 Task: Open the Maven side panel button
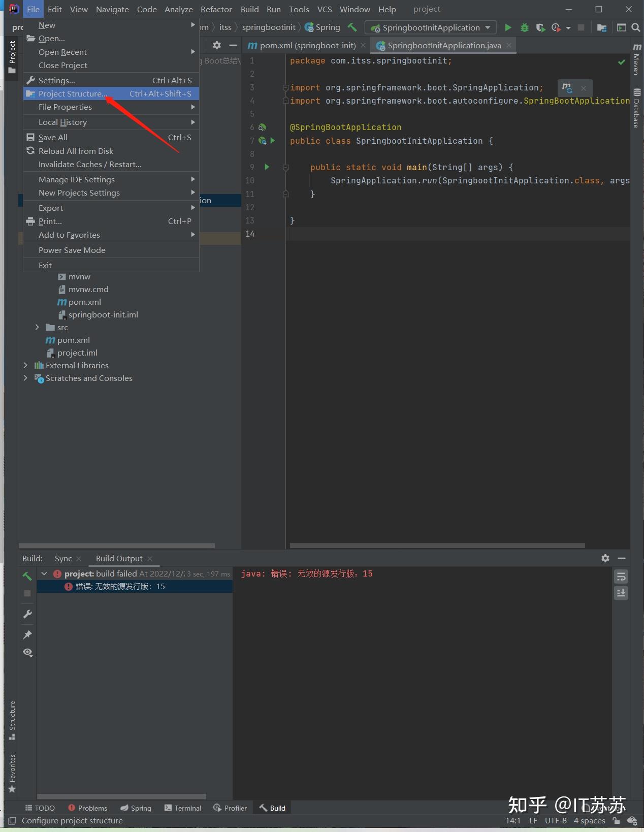click(x=636, y=59)
